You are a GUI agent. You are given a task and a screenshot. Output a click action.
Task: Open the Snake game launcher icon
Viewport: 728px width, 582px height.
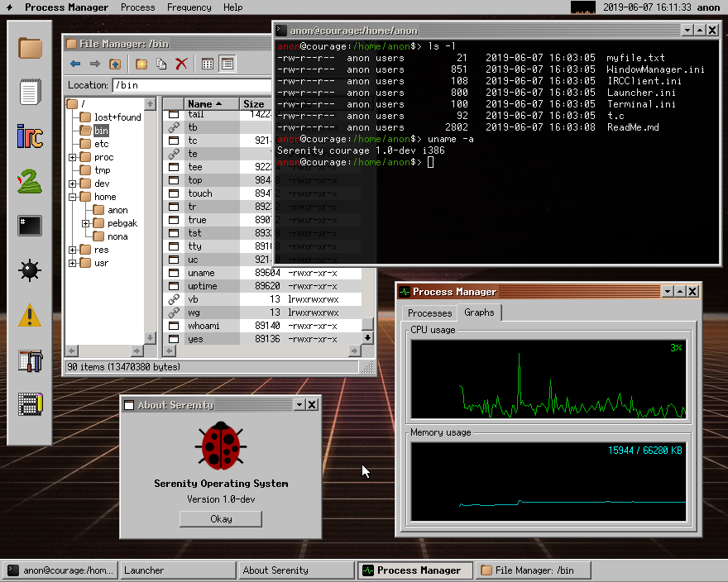[30, 181]
